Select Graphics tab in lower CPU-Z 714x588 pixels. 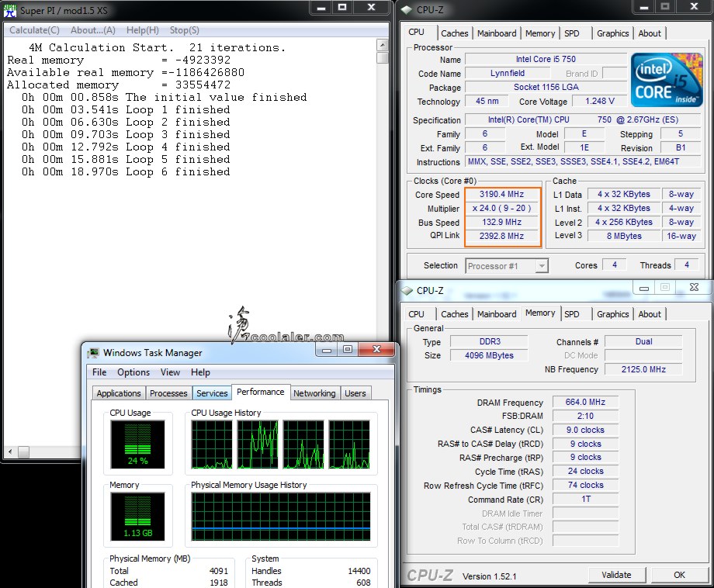[613, 314]
